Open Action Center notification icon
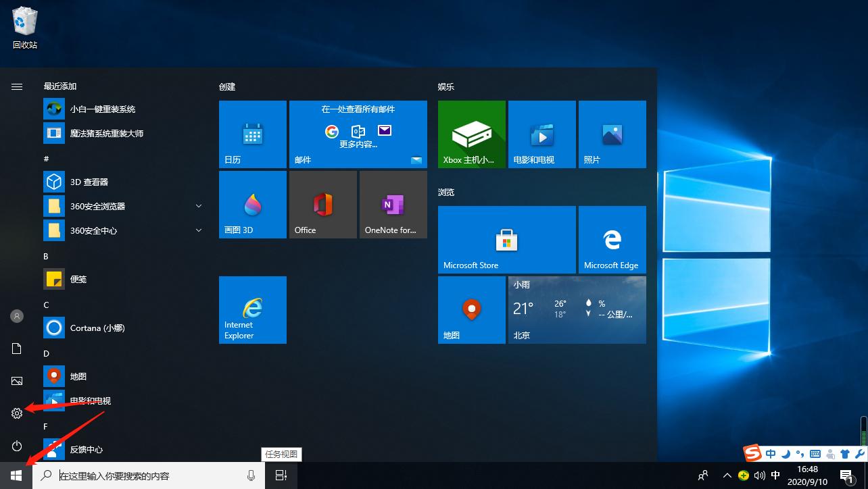 click(846, 475)
